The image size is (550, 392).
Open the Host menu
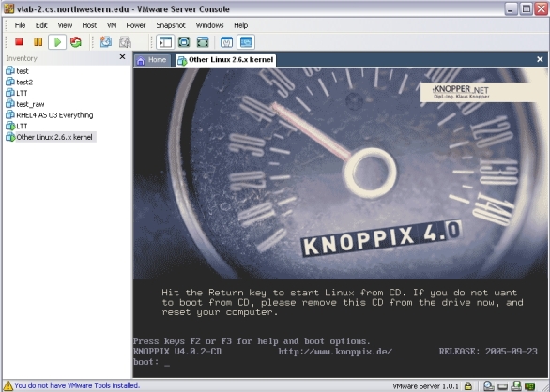click(89, 25)
